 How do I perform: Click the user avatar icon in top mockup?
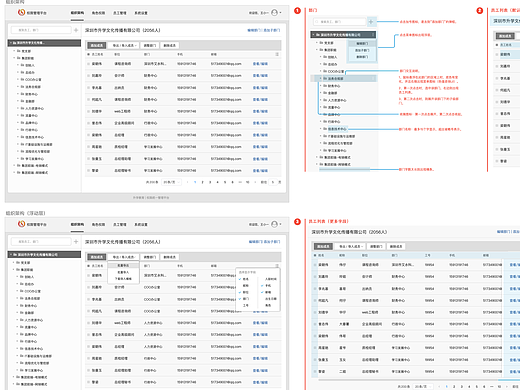274,13
